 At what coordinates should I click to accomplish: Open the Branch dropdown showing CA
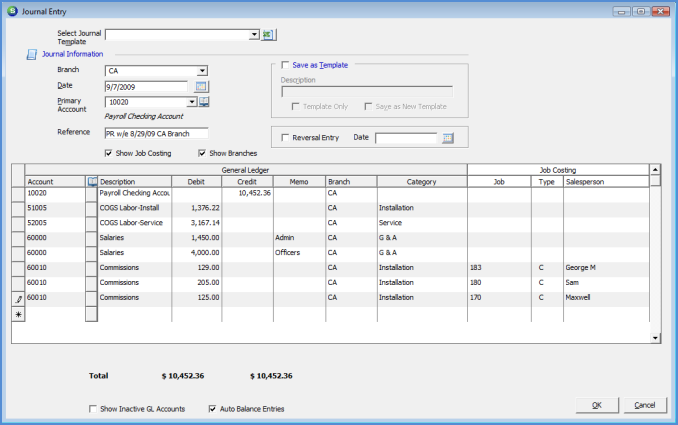[202, 71]
